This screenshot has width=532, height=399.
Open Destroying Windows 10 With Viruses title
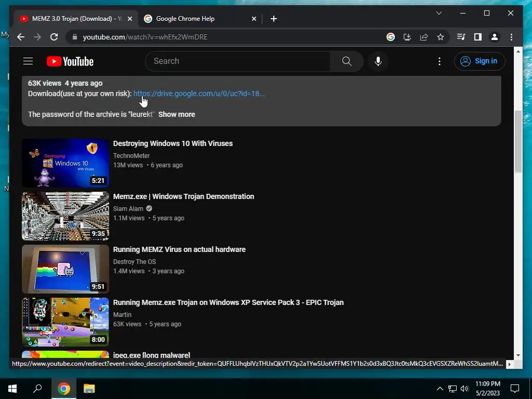pos(172,143)
